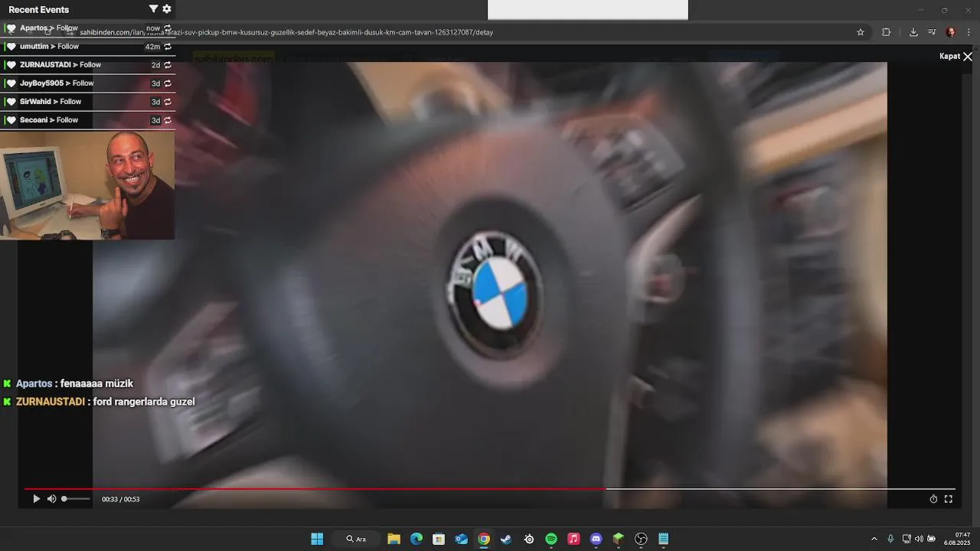Image resolution: width=980 pixels, height=551 pixels.
Task: Click heart icon beside umuttim
Action: tap(11, 47)
